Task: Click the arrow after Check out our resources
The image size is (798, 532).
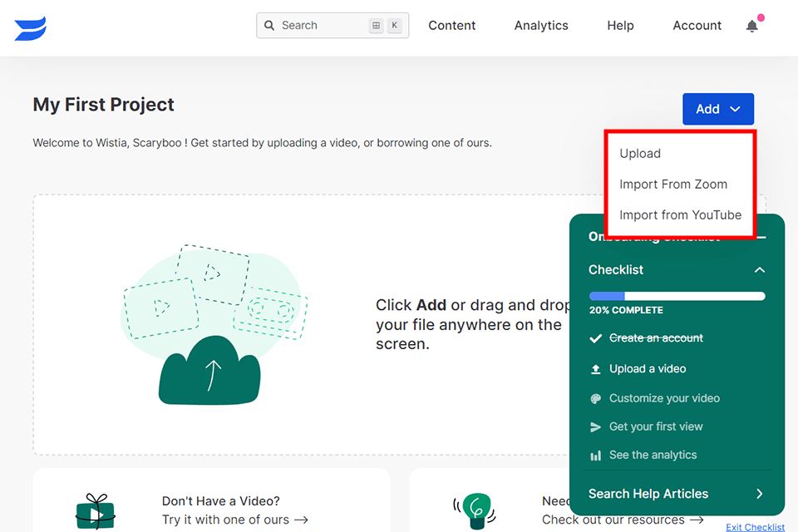Action: pyautogui.click(x=697, y=520)
